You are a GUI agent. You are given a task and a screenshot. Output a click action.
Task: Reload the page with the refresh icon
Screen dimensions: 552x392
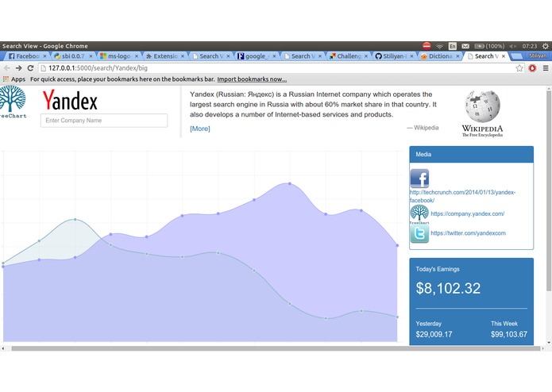click(x=31, y=68)
